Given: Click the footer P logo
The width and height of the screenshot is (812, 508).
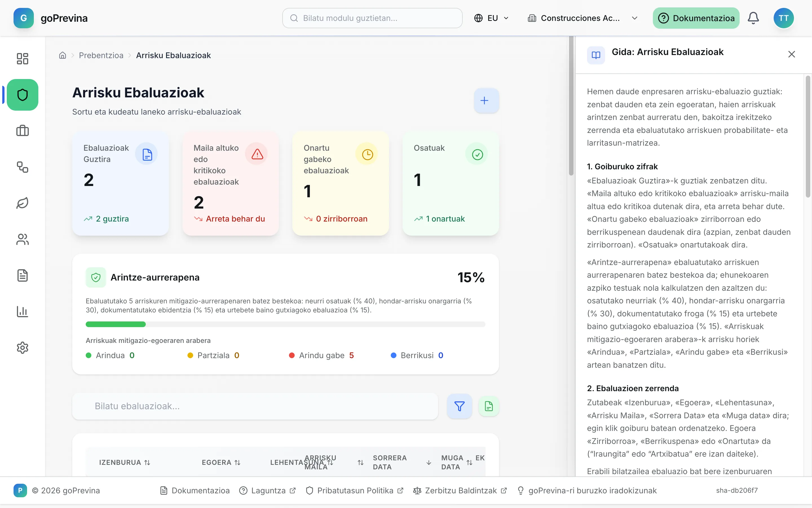Looking at the screenshot, I should (20, 491).
